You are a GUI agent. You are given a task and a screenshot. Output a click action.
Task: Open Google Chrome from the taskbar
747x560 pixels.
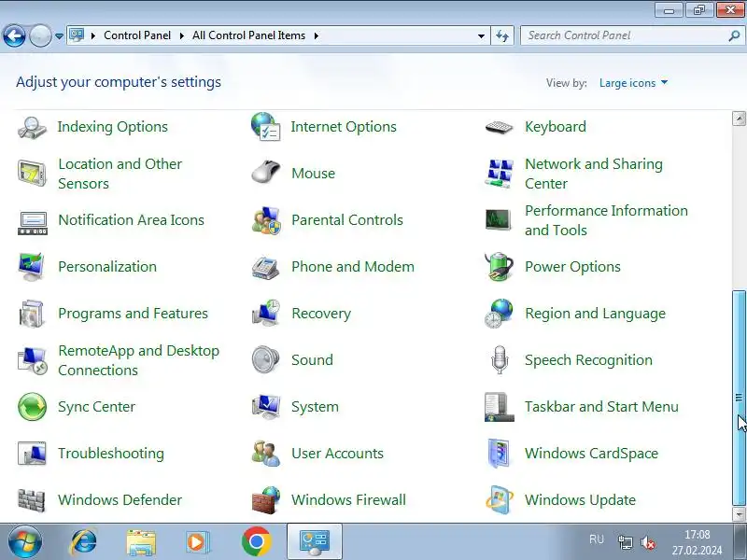click(x=256, y=542)
